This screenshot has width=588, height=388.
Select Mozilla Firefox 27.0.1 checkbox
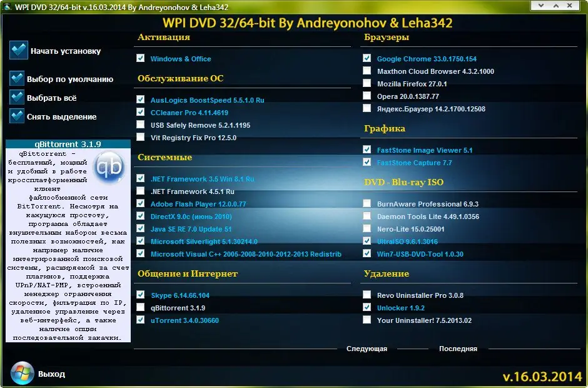[x=367, y=83]
